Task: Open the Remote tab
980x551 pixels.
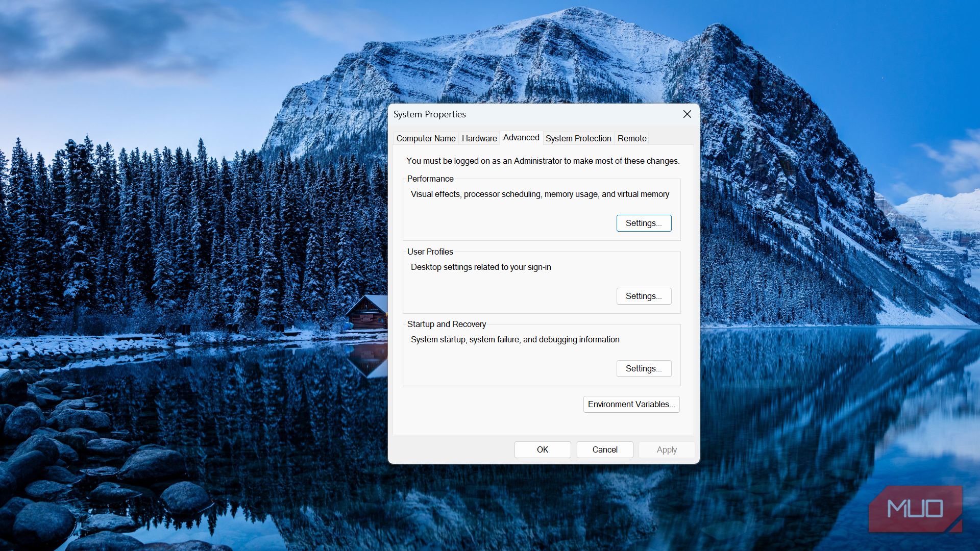Action: (632, 138)
